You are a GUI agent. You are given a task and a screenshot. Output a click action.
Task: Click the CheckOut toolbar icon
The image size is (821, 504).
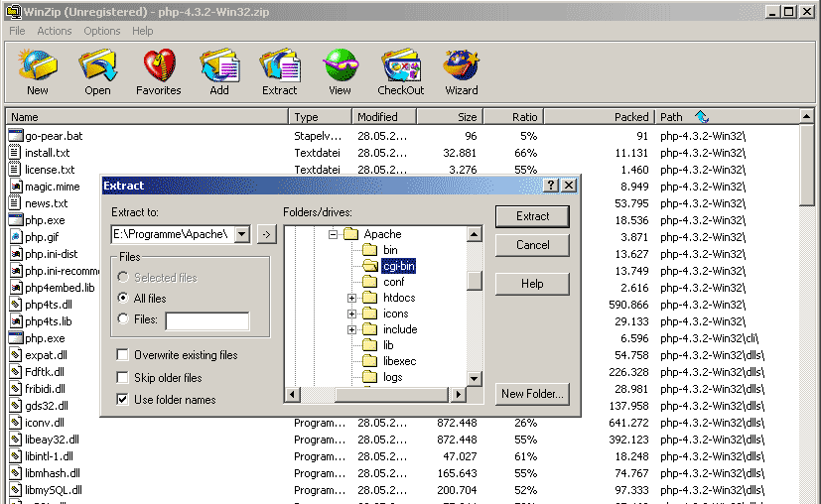(400, 64)
